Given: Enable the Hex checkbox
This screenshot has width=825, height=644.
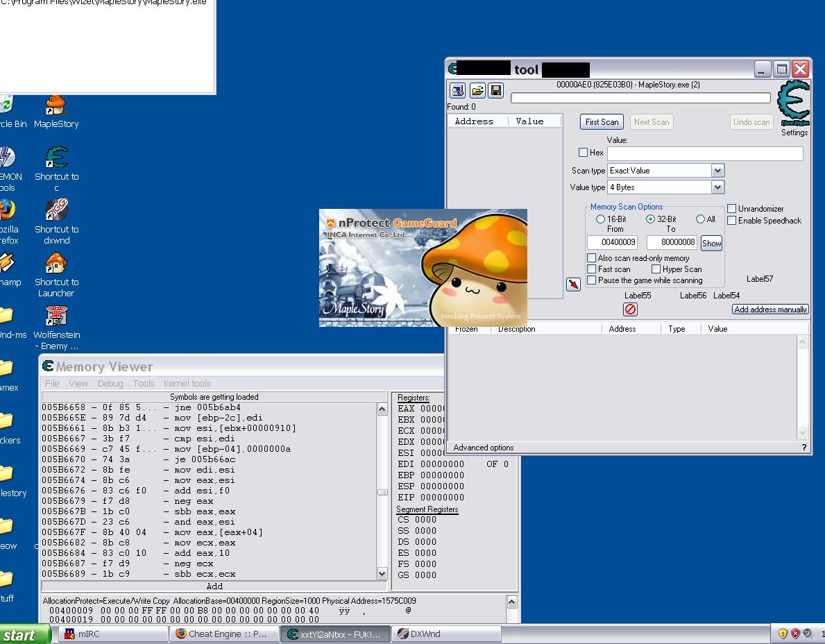Looking at the screenshot, I should click(x=583, y=153).
